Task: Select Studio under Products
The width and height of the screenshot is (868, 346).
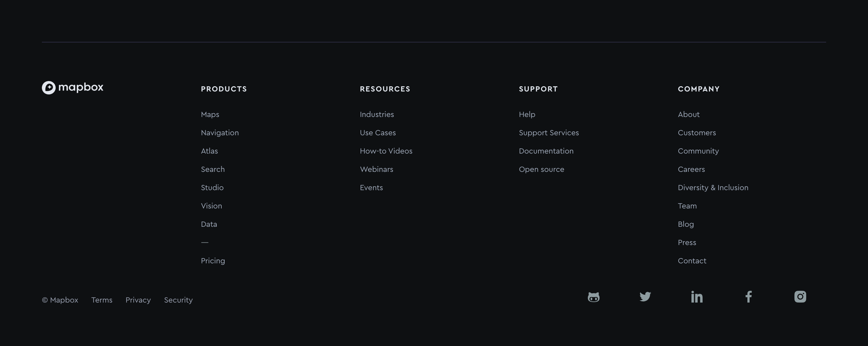Action: [212, 188]
